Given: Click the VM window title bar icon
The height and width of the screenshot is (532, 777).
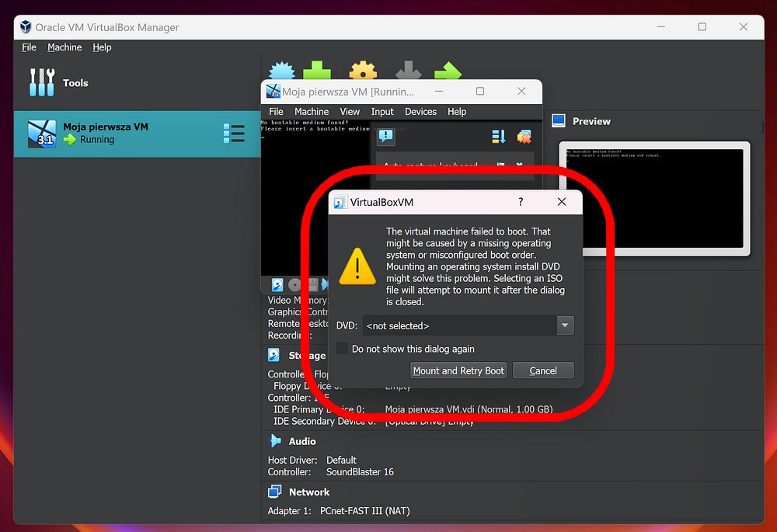Looking at the screenshot, I should (273, 91).
